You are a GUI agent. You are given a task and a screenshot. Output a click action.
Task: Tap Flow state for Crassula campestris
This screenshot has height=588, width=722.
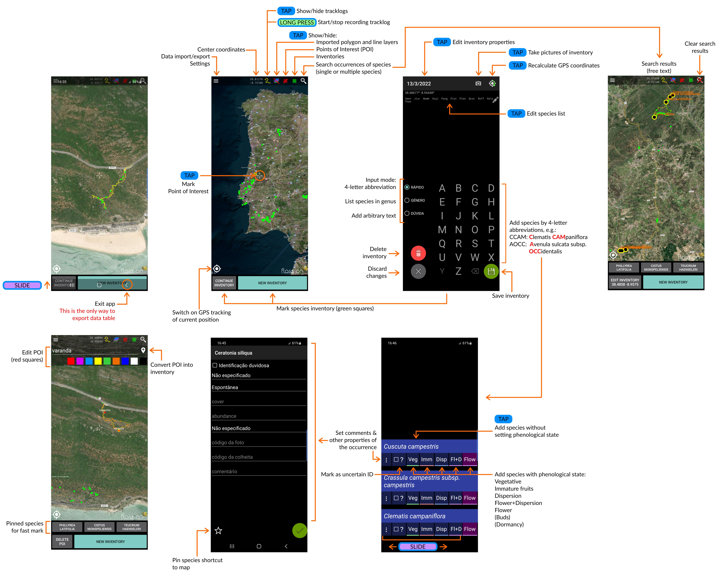470,498
